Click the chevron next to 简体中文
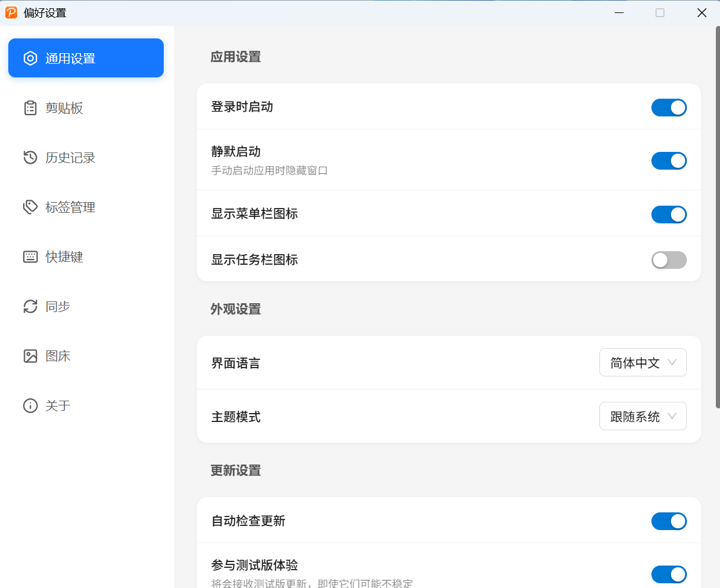This screenshot has width=720, height=588. [672, 362]
